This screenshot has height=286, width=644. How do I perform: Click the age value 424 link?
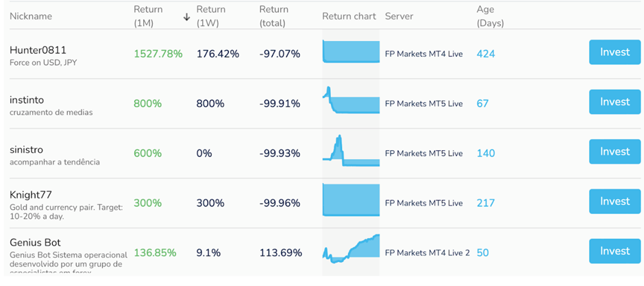click(486, 53)
